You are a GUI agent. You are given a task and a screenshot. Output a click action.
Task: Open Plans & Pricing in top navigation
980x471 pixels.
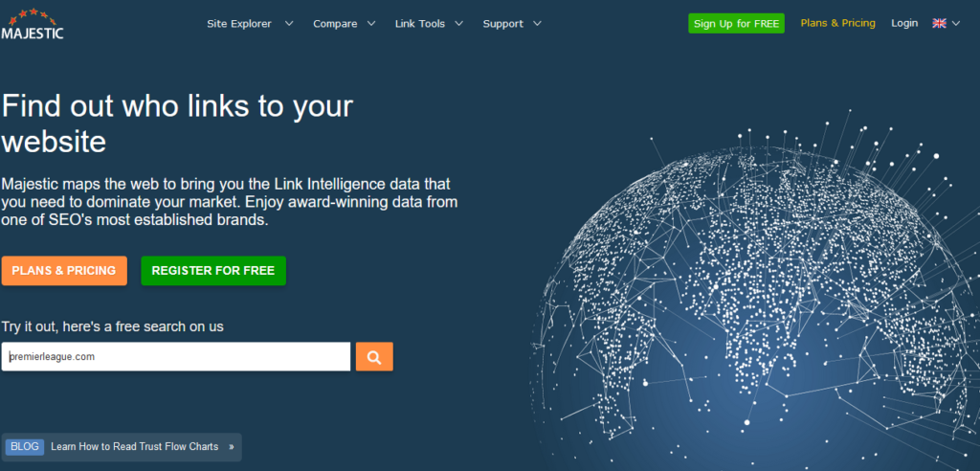(838, 23)
